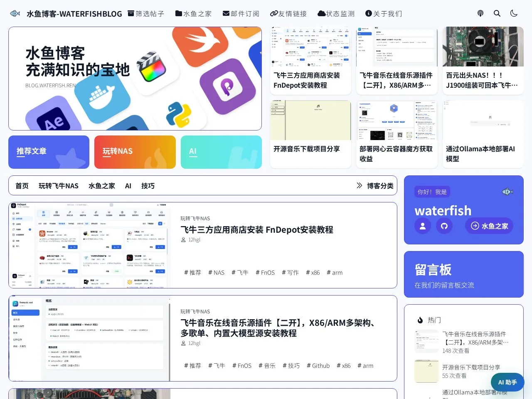Open the podcast/radio icon in header

(x=480, y=13)
